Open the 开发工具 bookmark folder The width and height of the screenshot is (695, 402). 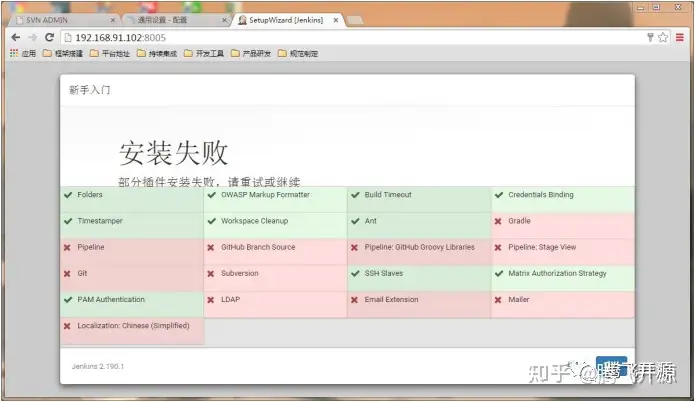tap(204, 54)
